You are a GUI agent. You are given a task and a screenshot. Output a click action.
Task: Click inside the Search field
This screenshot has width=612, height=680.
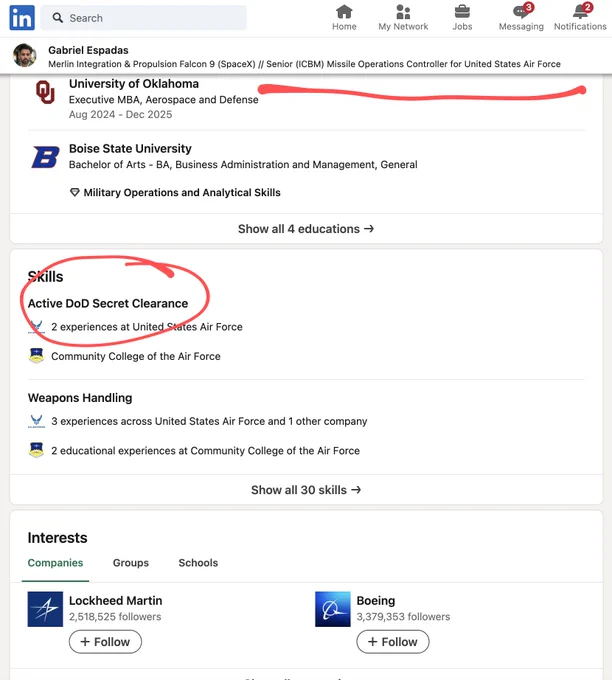pos(144,18)
